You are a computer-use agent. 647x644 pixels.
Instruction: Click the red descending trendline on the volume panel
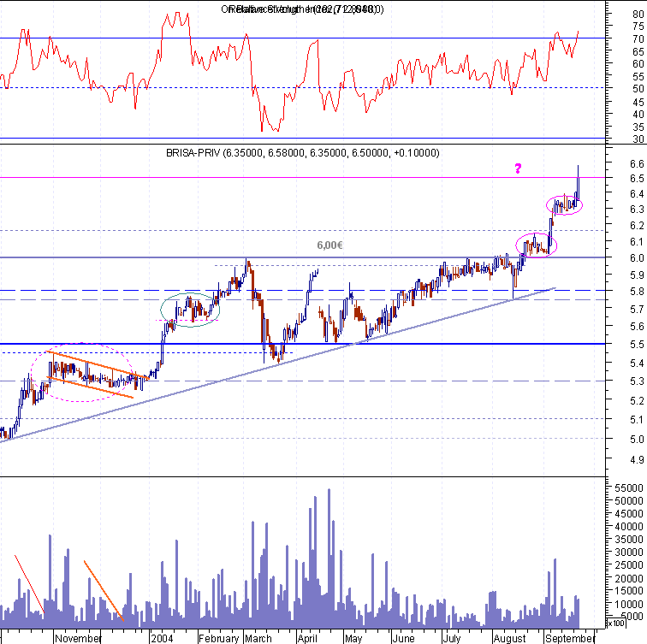(x=29, y=584)
